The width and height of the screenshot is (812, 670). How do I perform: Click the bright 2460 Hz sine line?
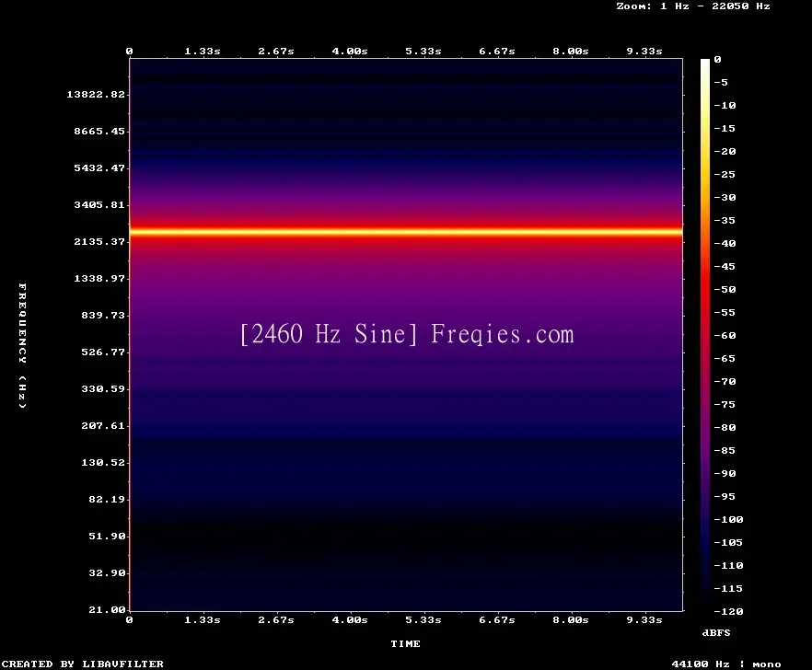(x=406, y=232)
